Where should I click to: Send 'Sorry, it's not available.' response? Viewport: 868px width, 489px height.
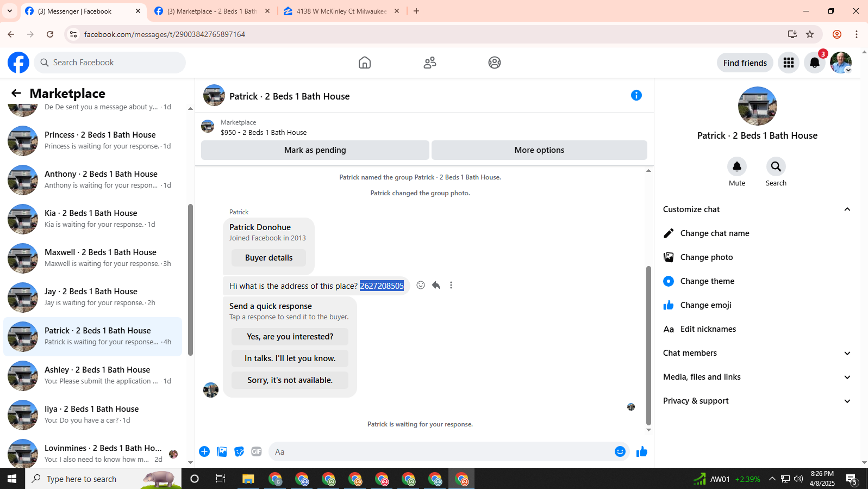point(290,380)
